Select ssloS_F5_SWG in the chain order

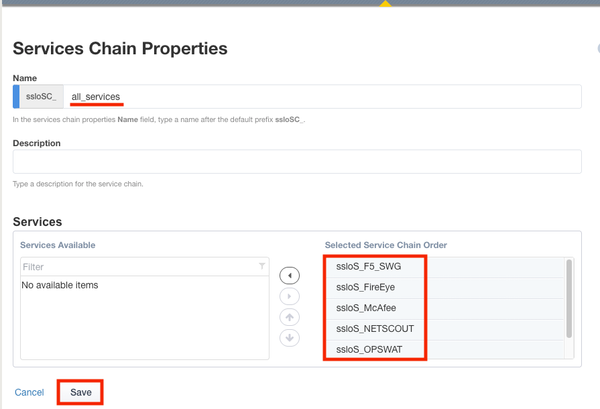click(369, 266)
